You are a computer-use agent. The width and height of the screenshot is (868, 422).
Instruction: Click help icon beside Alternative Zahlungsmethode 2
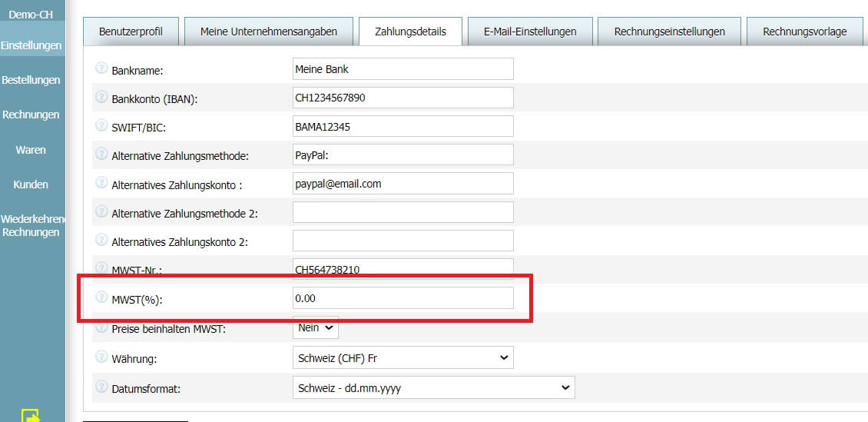pyautogui.click(x=101, y=211)
